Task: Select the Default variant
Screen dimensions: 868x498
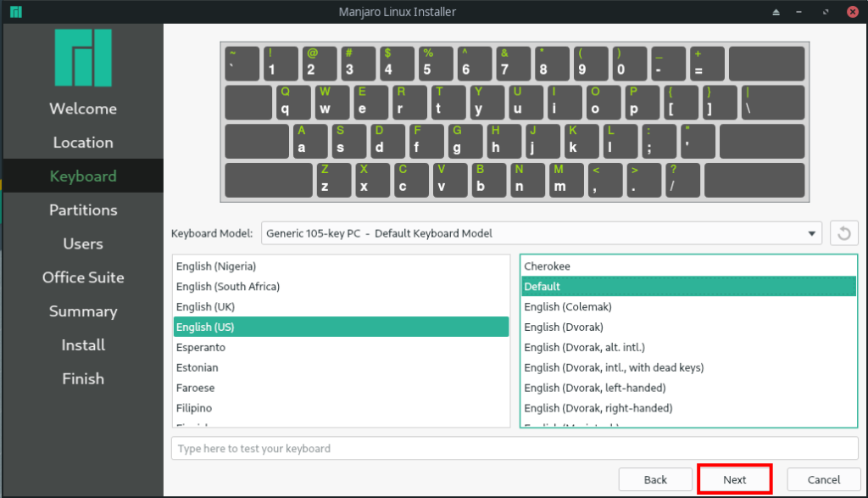Action: pyautogui.click(x=688, y=287)
